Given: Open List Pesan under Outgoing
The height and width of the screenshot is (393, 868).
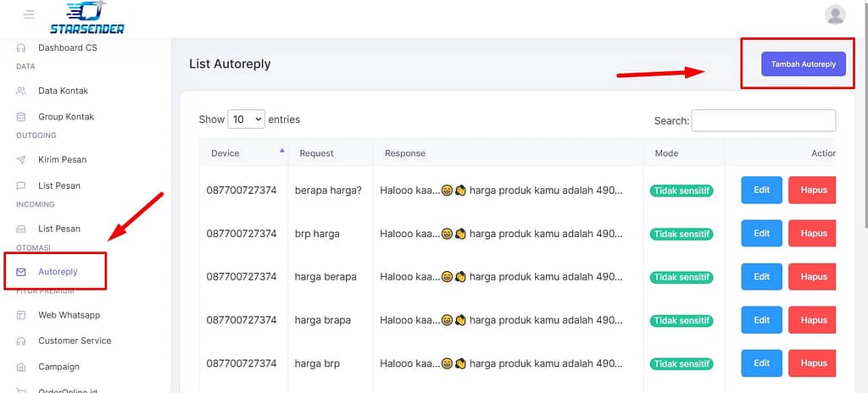Looking at the screenshot, I should tap(59, 185).
